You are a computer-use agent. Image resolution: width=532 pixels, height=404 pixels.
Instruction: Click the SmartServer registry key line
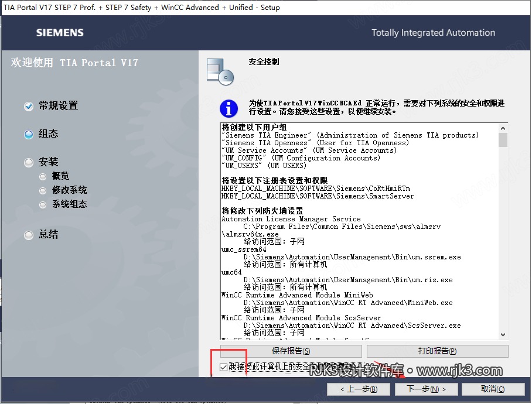coord(318,196)
